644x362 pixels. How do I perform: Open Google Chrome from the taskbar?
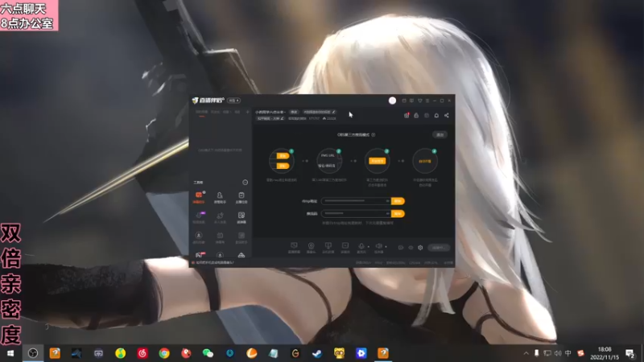click(164, 353)
